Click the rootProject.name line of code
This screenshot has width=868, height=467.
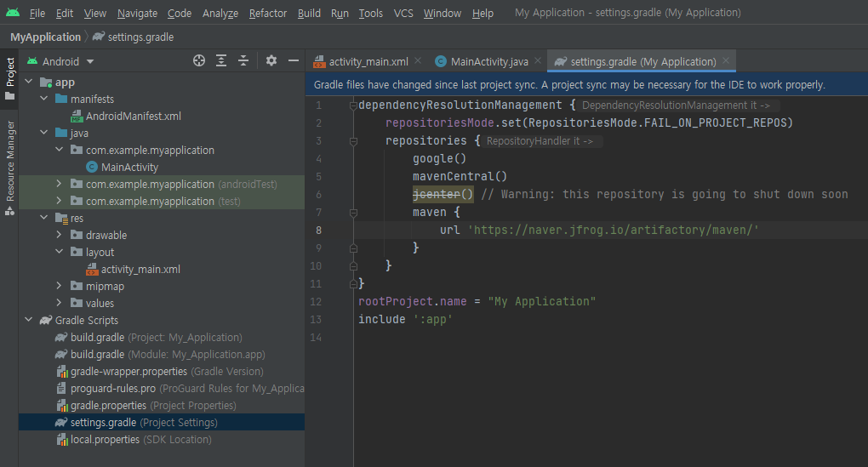coord(477,302)
